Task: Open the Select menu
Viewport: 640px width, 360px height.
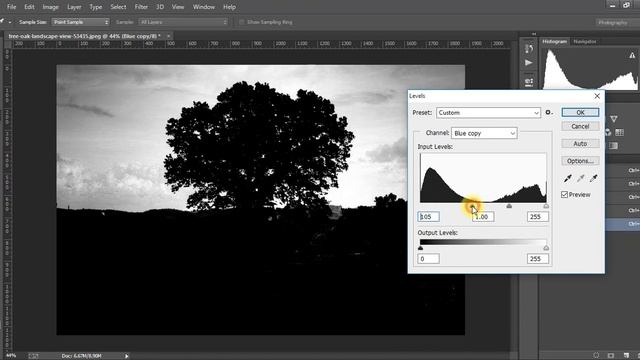Action: 118,7
